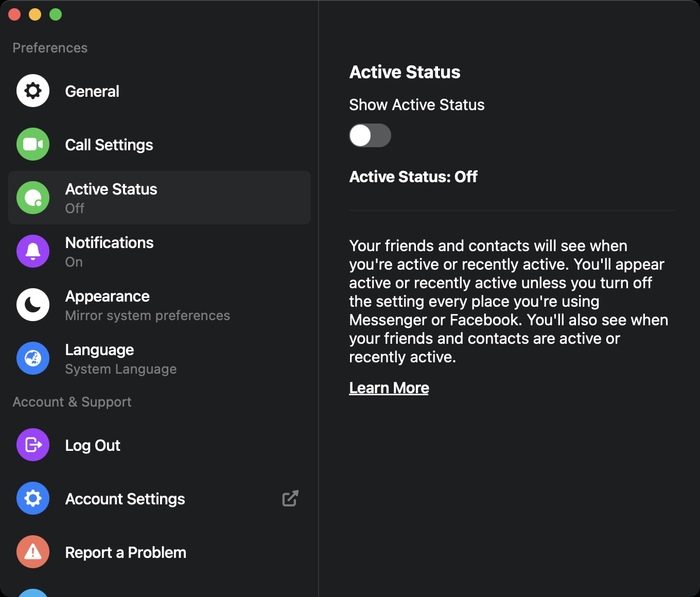This screenshot has width=700, height=597.
Task: Click the Learn More link
Action: (389, 388)
